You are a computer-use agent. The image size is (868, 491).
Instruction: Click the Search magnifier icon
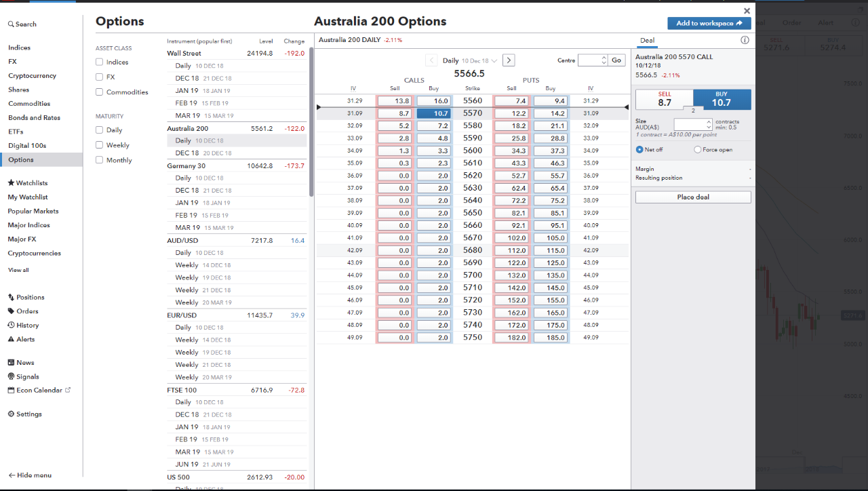click(11, 24)
